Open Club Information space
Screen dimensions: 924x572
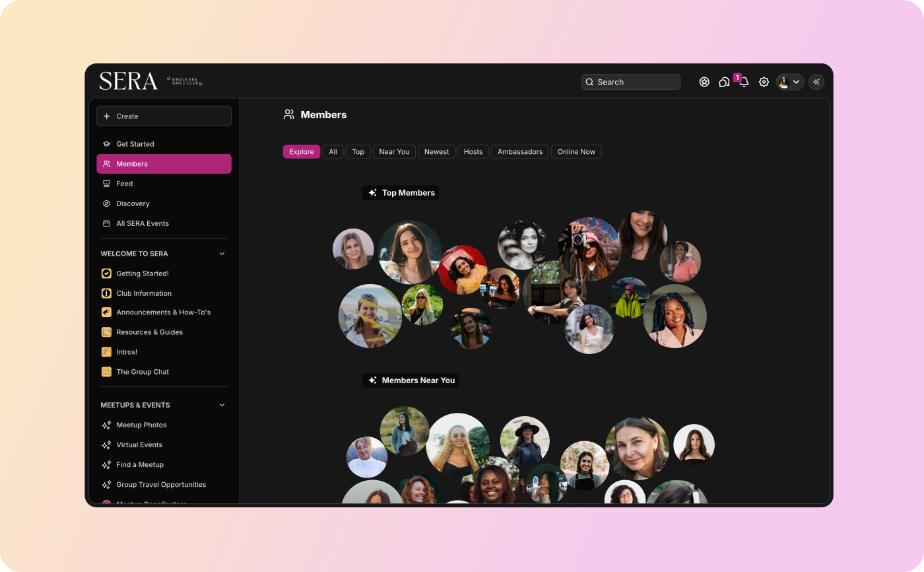pos(164,293)
